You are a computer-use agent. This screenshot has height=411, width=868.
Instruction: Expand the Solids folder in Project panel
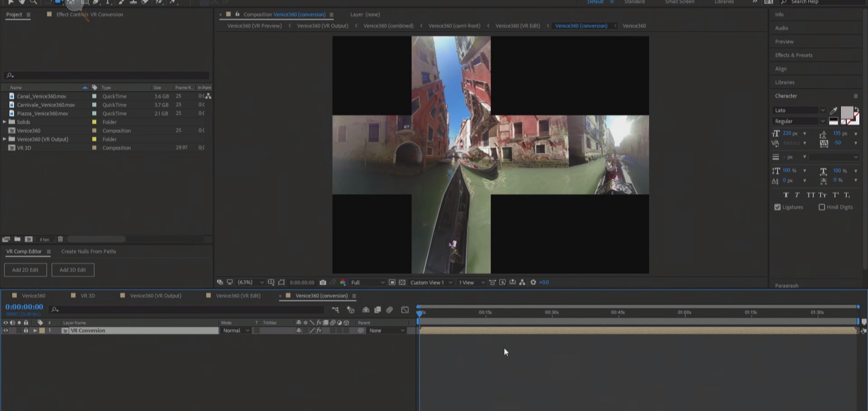pyautogui.click(x=5, y=122)
